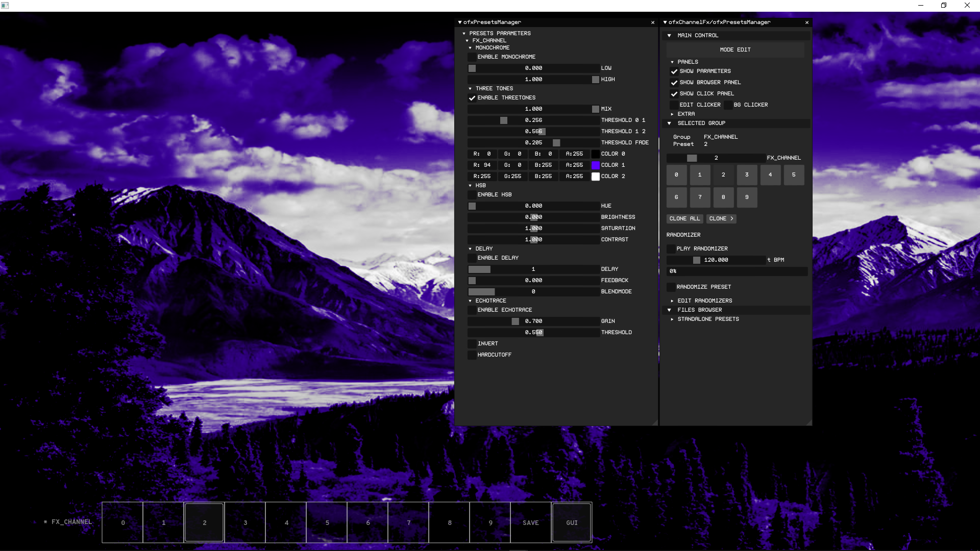This screenshot has width=980, height=551.
Task: Click the Clone All button
Action: (684, 219)
